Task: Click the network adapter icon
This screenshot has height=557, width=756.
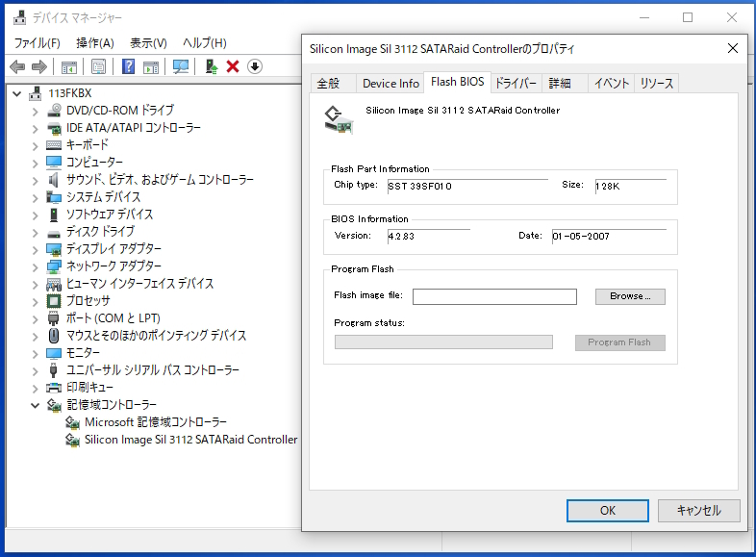Action: [x=54, y=266]
